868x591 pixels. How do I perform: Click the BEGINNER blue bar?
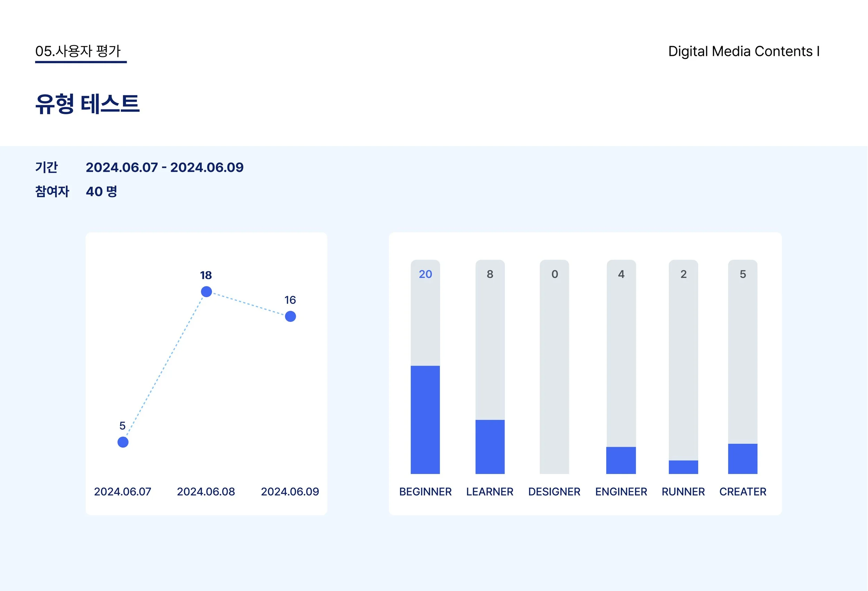tap(425, 420)
